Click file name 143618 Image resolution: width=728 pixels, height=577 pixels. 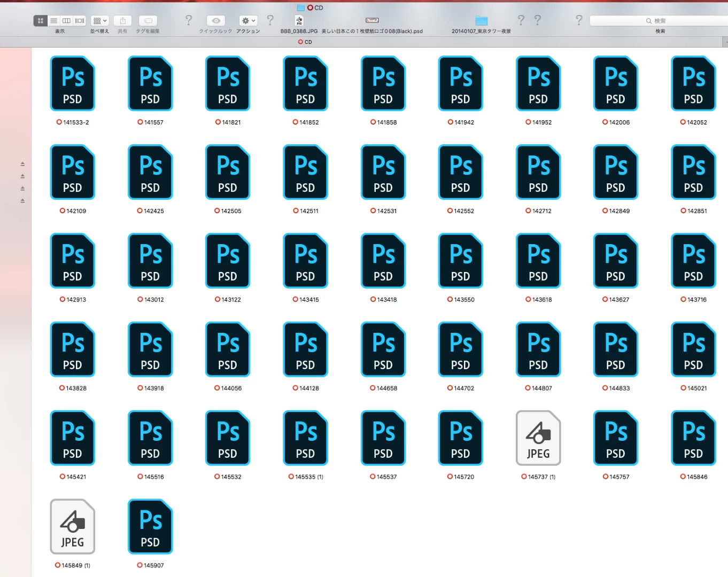click(542, 300)
